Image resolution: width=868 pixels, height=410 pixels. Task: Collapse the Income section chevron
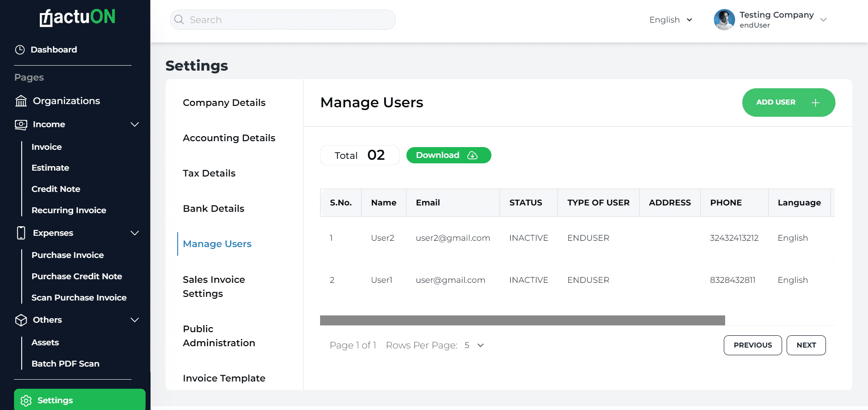(x=135, y=124)
